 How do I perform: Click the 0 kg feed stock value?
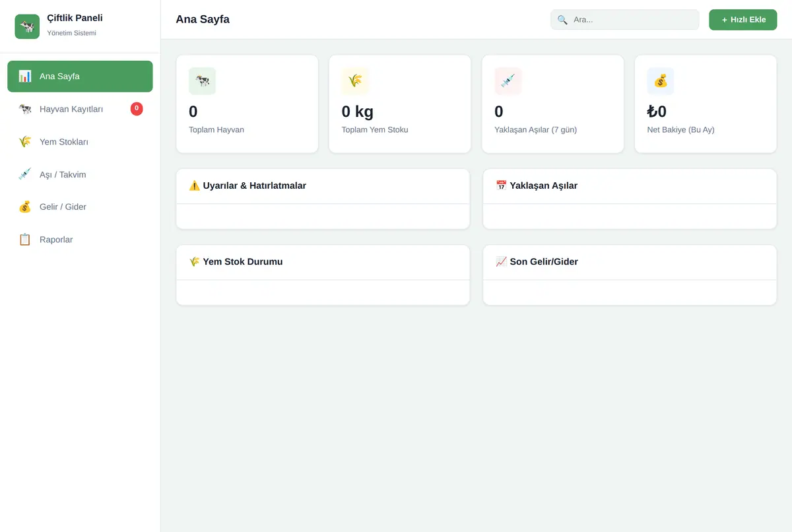click(358, 112)
